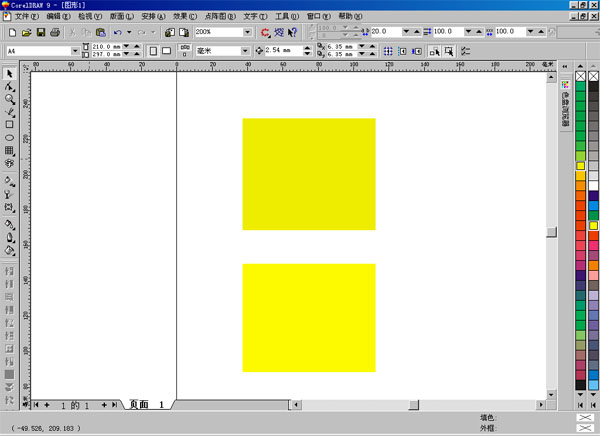The height and width of the screenshot is (436, 600).
Task: Pick the yellow swatch in second palette
Action: 593,225
